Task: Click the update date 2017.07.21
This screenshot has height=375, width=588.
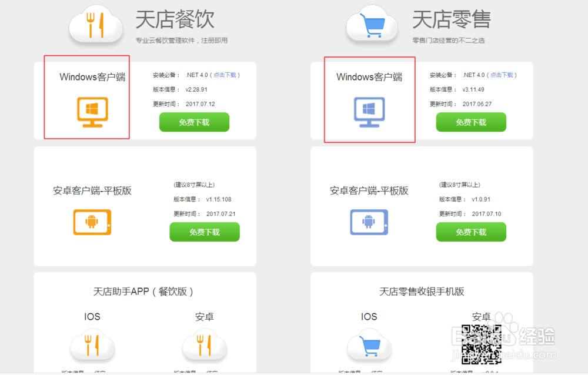Action: [221, 214]
